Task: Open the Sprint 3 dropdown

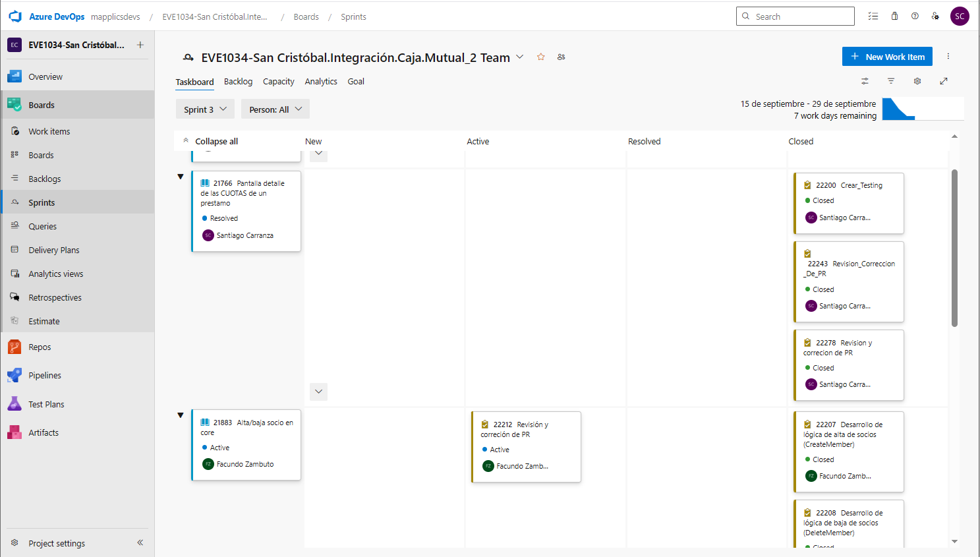Action: pos(205,109)
